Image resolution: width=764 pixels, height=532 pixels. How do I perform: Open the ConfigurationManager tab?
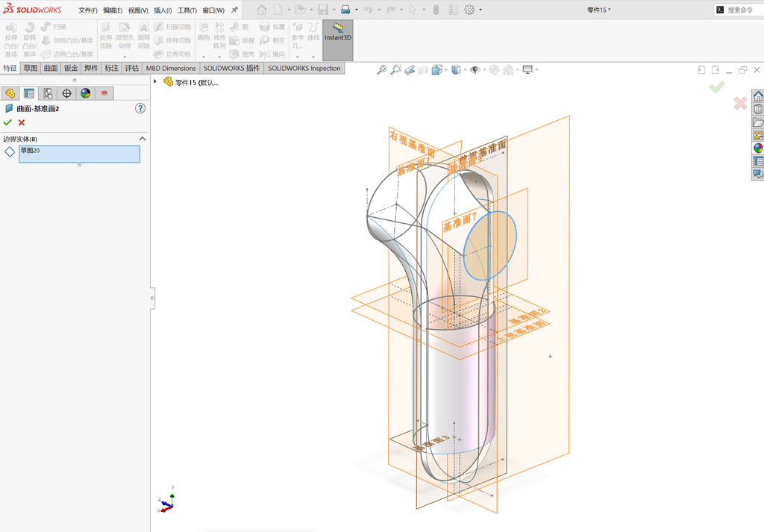coord(48,93)
